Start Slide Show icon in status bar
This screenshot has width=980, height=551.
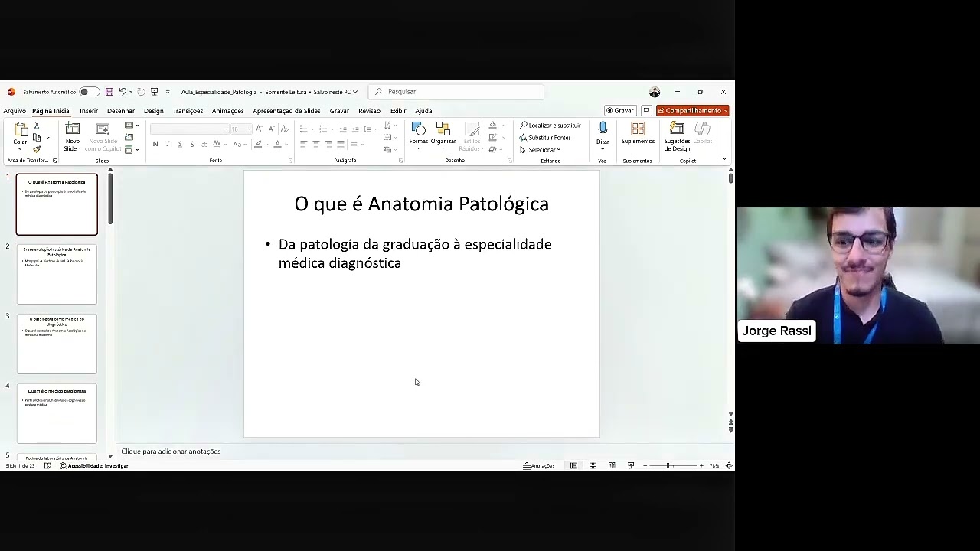tap(631, 466)
